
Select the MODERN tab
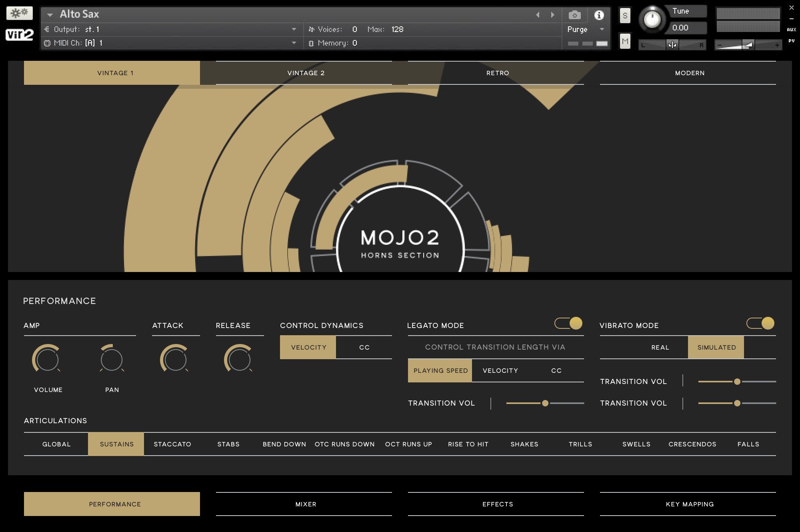click(x=688, y=73)
